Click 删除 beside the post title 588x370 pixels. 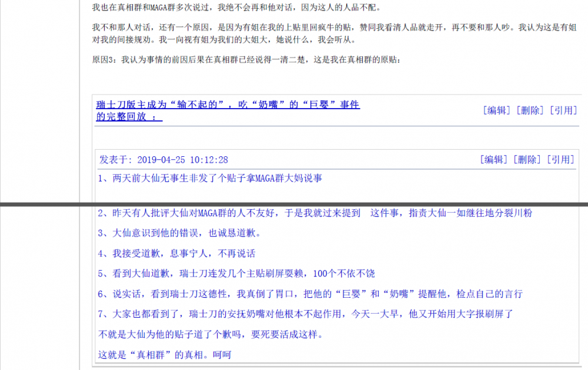[530, 110]
